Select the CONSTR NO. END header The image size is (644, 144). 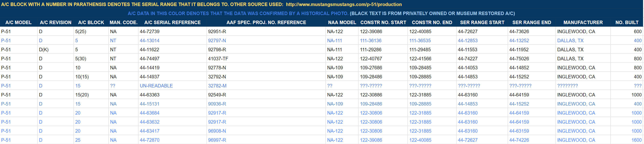click(432, 22)
